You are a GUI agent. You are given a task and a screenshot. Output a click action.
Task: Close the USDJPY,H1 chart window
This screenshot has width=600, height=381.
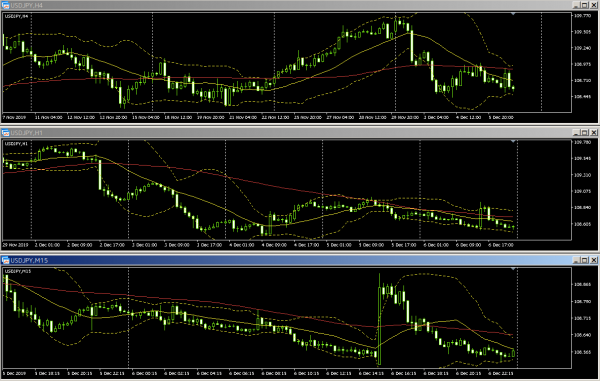click(593, 133)
